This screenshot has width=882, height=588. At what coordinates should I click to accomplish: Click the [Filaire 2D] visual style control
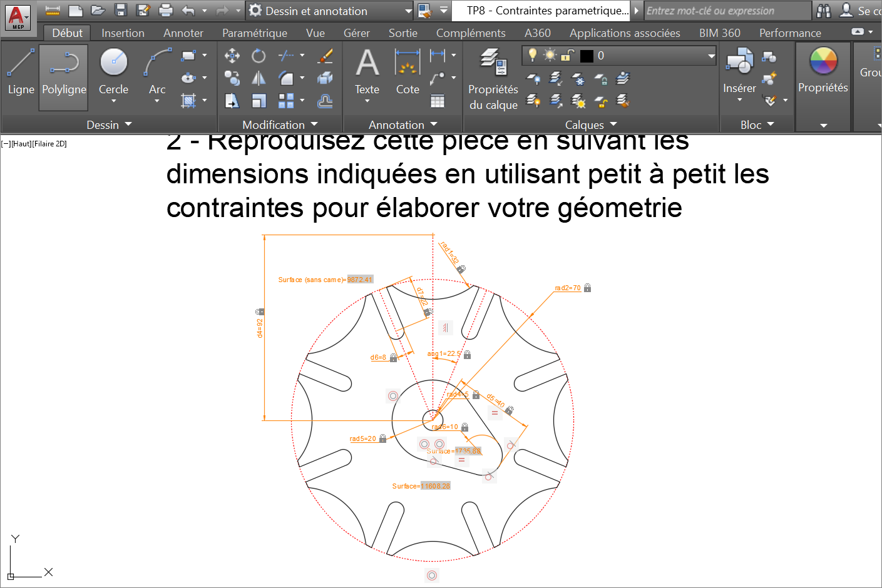(x=50, y=144)
